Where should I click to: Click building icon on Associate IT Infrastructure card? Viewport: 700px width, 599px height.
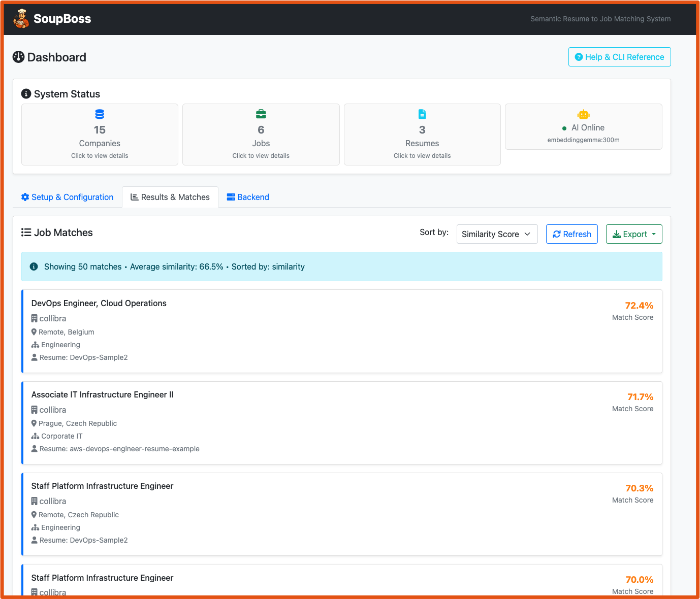[x=35, y=410]
